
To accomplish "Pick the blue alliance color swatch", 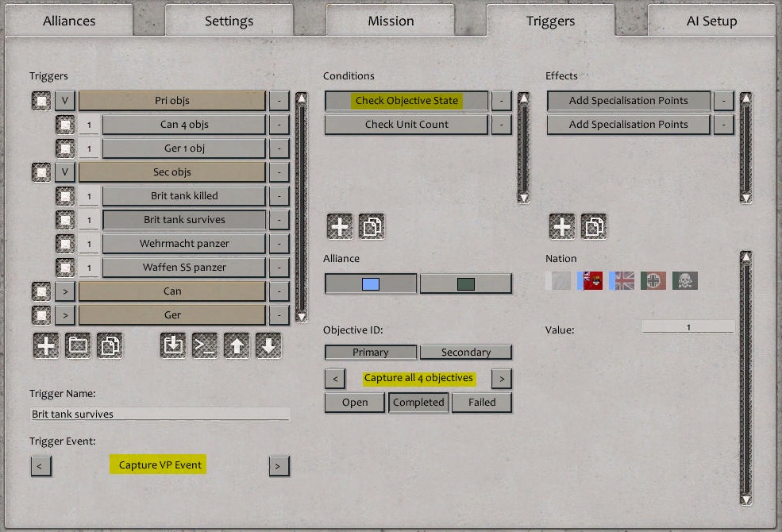I will point(371,283).
